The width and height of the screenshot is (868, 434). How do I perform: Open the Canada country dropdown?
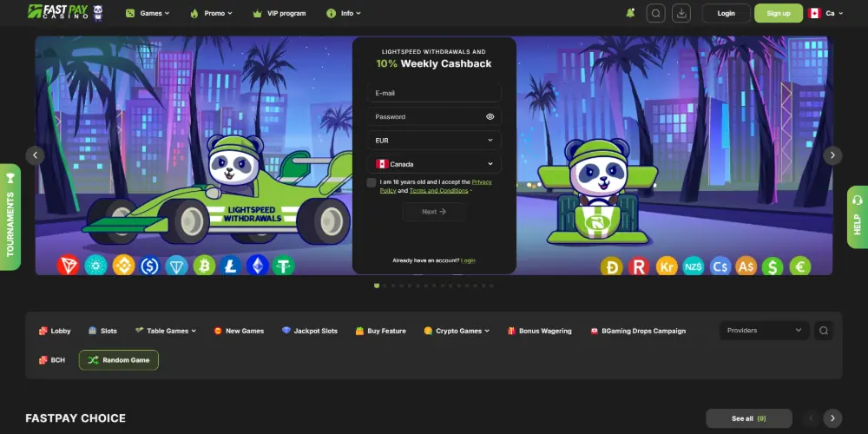434,164
